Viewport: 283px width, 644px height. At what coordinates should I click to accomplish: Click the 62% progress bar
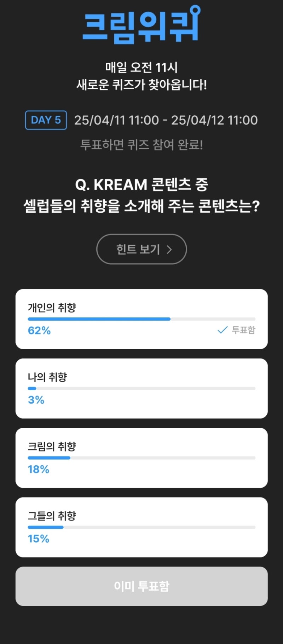pyautogui.click(x=141, y=319)
